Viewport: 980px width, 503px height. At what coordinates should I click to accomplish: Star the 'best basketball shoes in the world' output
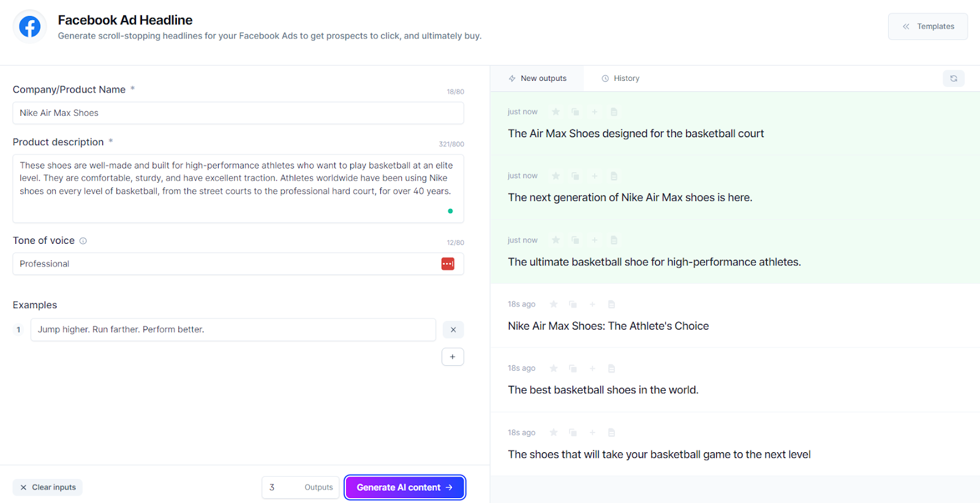click(554, 368)
